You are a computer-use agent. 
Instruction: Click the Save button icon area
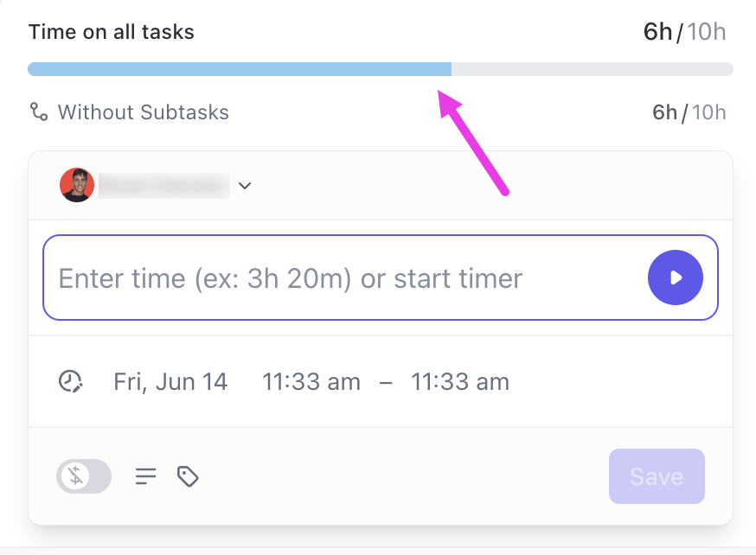coord(657,476)
